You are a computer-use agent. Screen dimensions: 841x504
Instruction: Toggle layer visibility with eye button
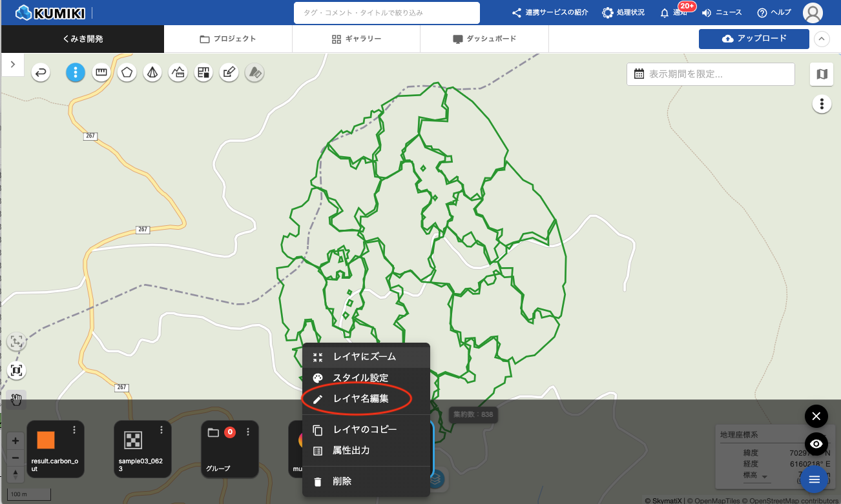point(816,444)
